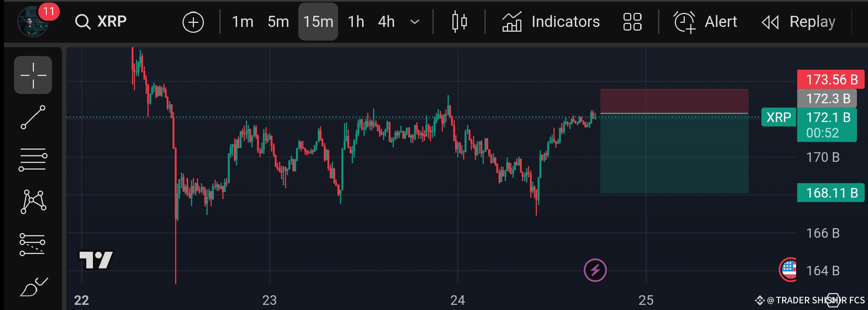Viewport: 868px width, 310px height.
Task: Open the Indicators menu
Action: point(551,22)
